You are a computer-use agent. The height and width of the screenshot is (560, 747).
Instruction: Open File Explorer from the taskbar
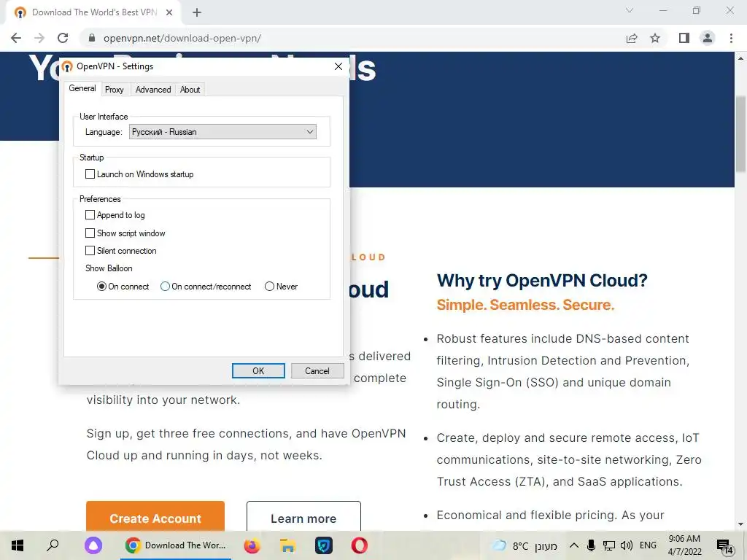click(x=287, y=545)
